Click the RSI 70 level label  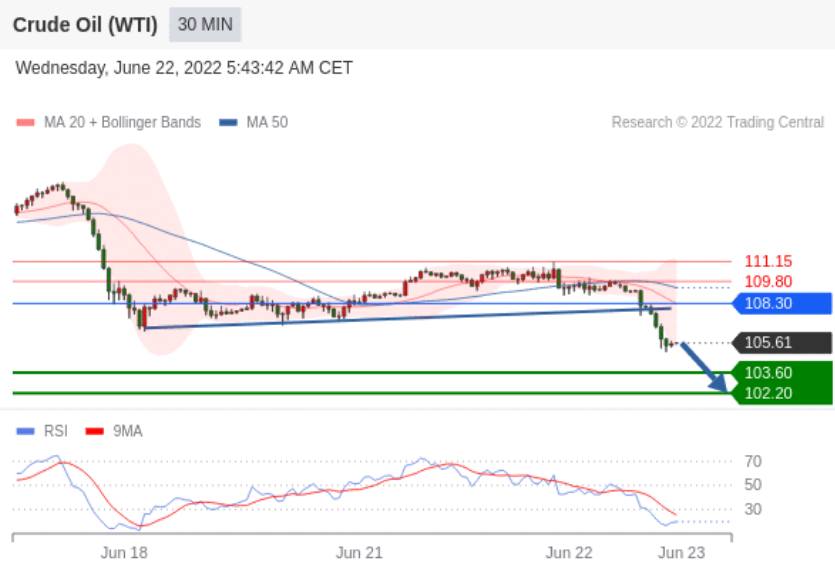click(753, 461)
